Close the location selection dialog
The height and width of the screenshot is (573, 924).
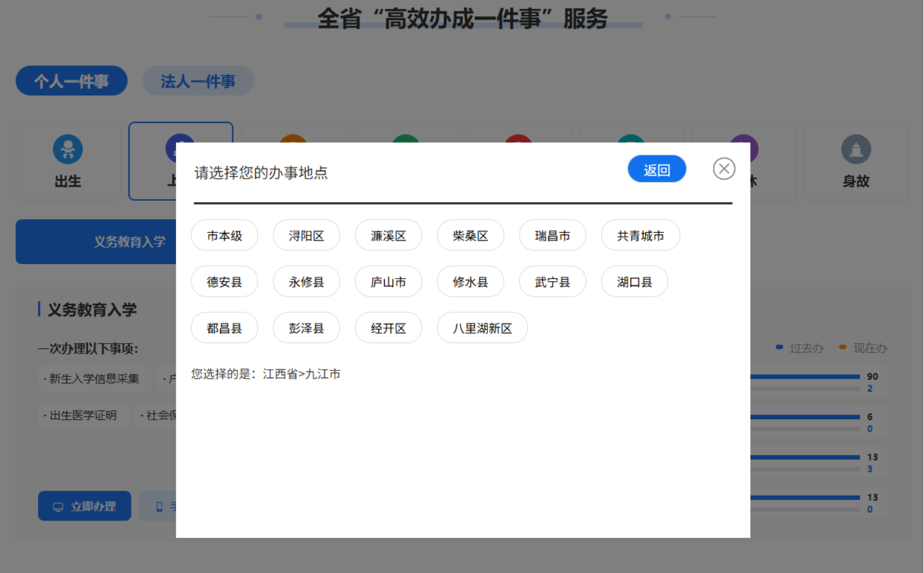[x=724, y=169]
